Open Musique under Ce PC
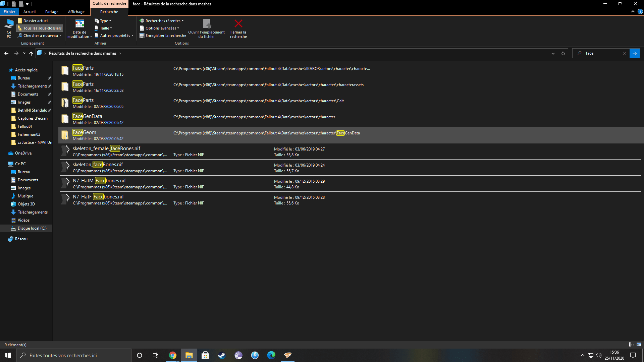 25,196
